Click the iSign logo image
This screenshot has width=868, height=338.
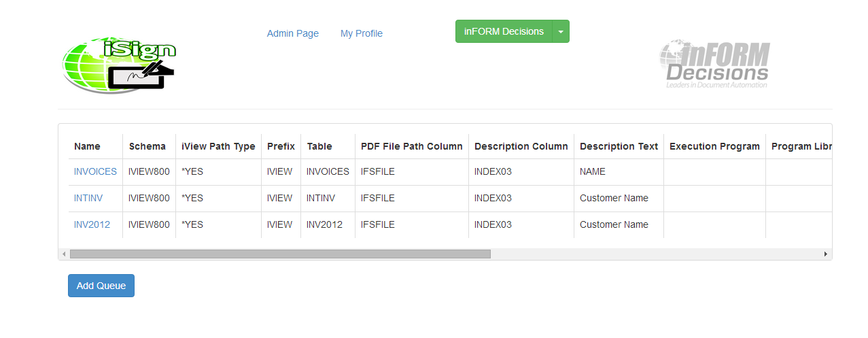pyautogui.click(x=119, y=65)
